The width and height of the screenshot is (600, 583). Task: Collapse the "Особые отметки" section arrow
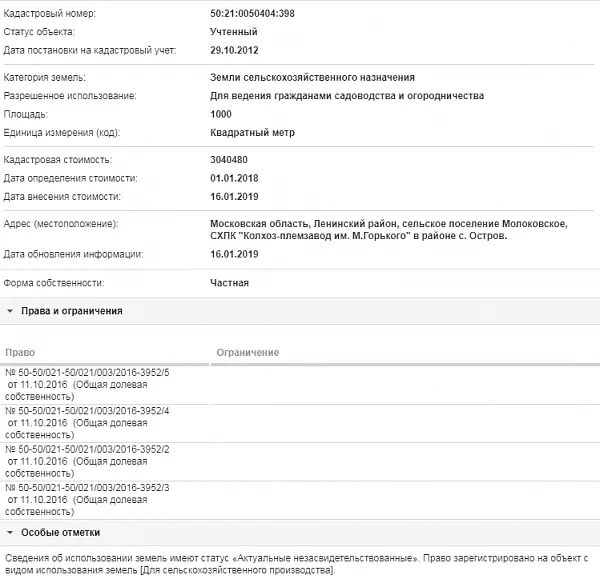(10, 532)
